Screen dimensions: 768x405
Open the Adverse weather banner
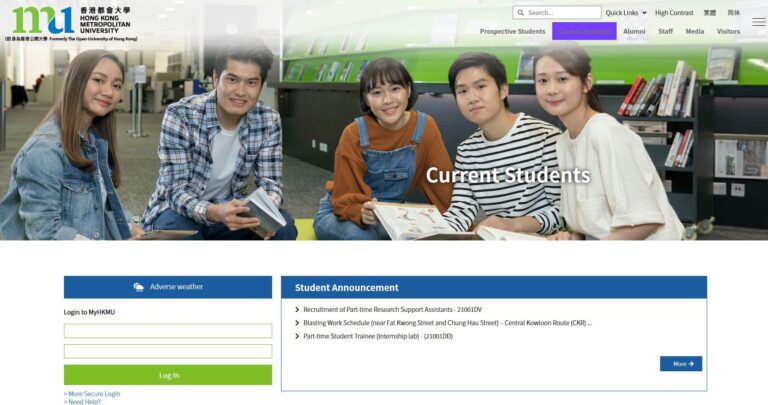pos(168,287)
